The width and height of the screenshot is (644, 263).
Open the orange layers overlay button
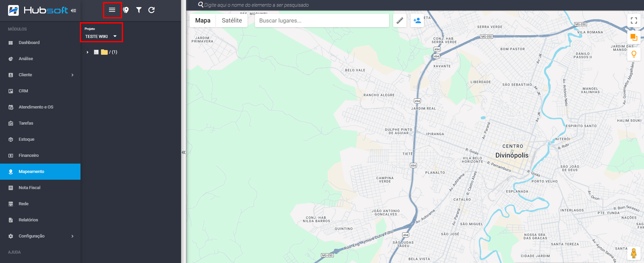coord(634,37)
